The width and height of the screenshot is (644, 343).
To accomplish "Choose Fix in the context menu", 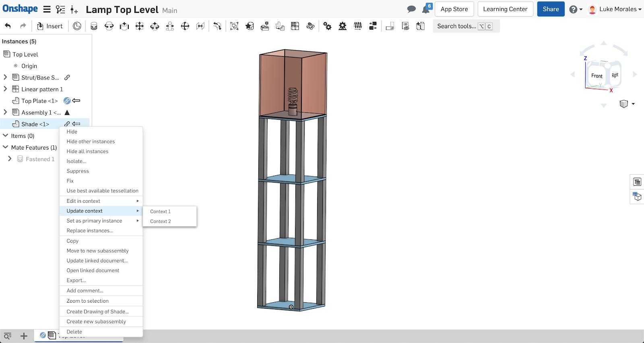I will point(70,181).
